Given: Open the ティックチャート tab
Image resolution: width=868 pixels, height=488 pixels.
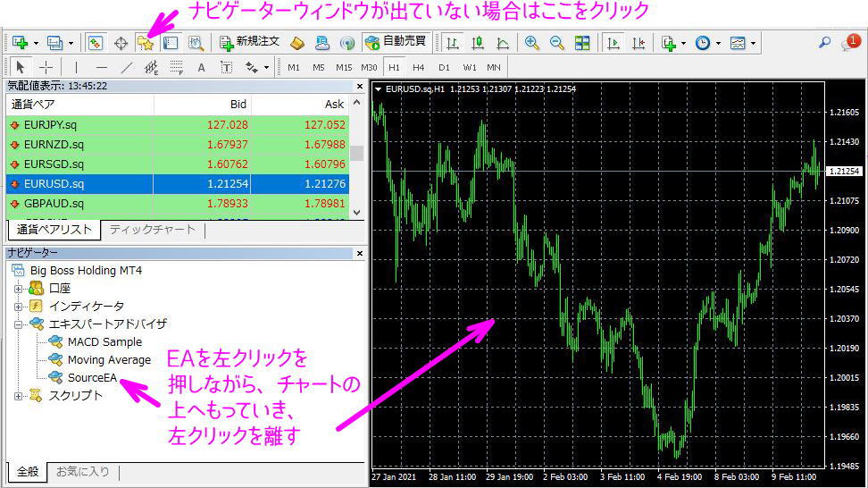Looking at the screenshot, I should click(152, 230).
